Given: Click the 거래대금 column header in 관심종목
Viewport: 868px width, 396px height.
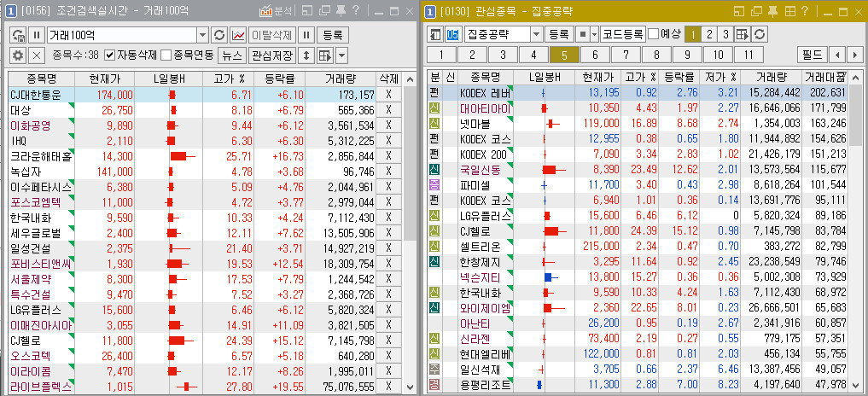Looking at the screenshot, I should tap(824, 77).
